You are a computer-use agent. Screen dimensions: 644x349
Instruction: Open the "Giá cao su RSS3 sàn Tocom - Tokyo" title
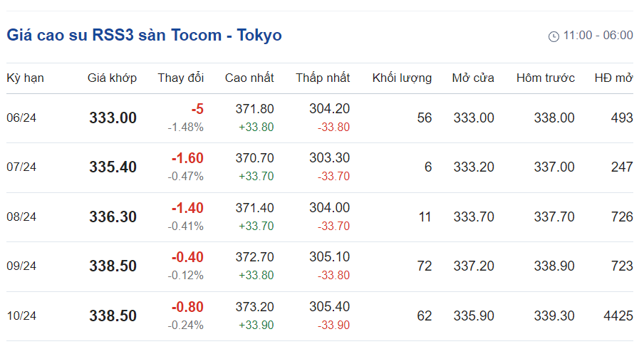[145, 36]
